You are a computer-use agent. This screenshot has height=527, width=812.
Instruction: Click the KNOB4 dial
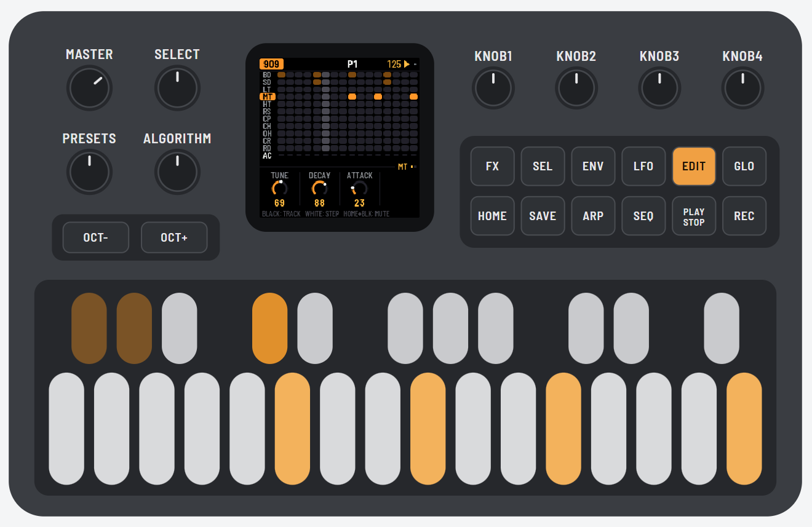coord(742,88)
